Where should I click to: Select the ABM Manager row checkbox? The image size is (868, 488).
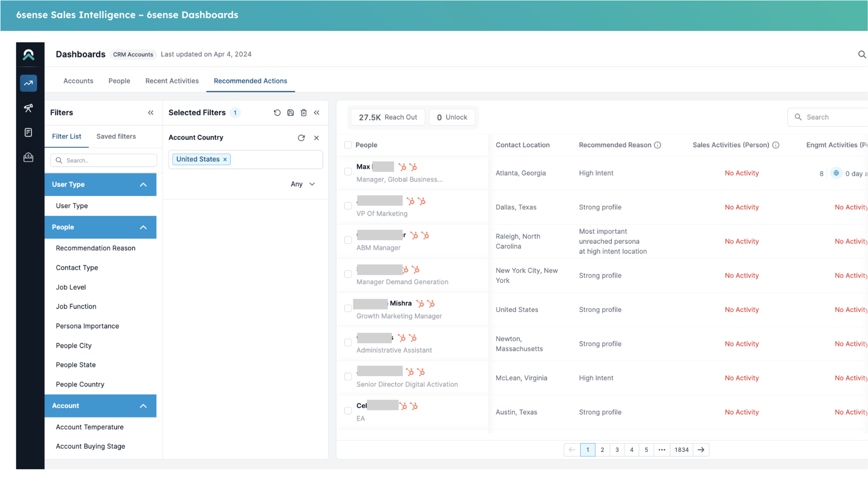(x=348, y=240)
